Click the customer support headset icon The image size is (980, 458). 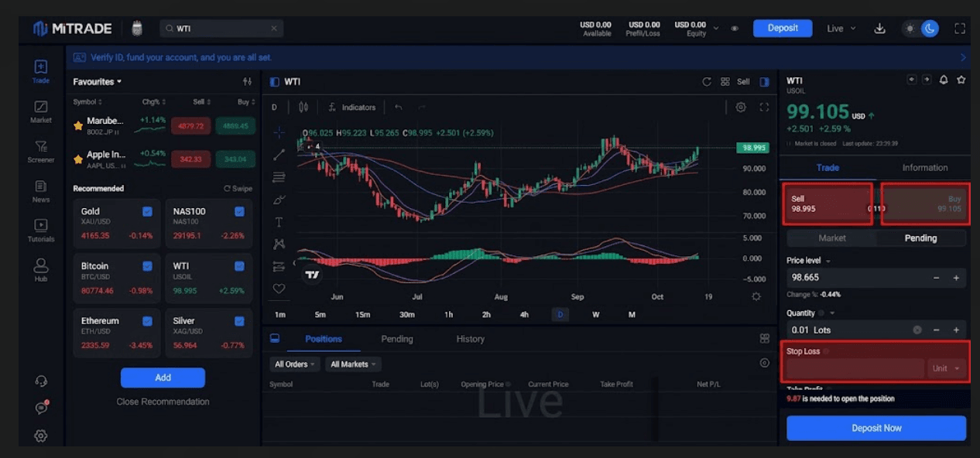(41, 381)
